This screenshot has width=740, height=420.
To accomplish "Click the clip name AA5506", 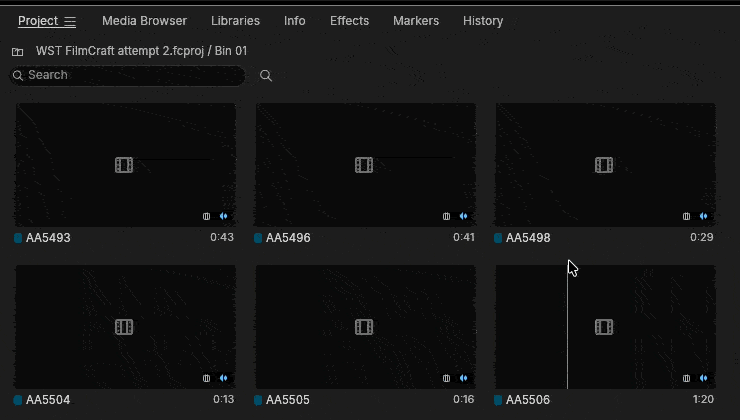I will (528, 400).
